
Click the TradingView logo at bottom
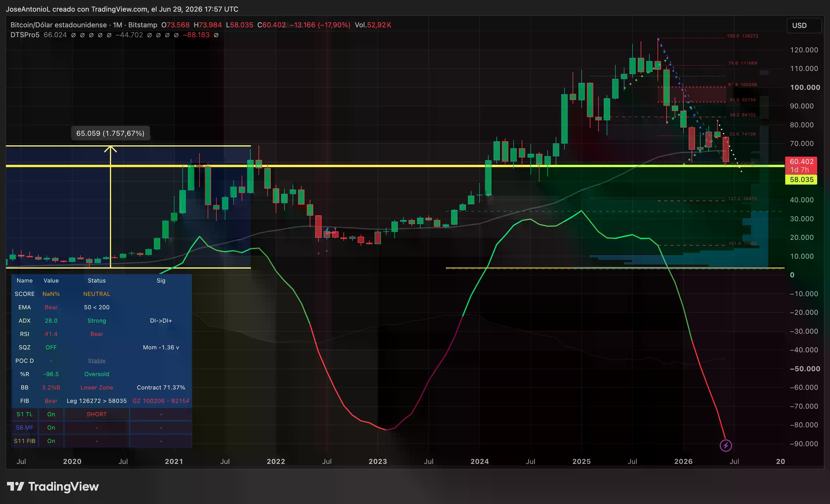53,487
